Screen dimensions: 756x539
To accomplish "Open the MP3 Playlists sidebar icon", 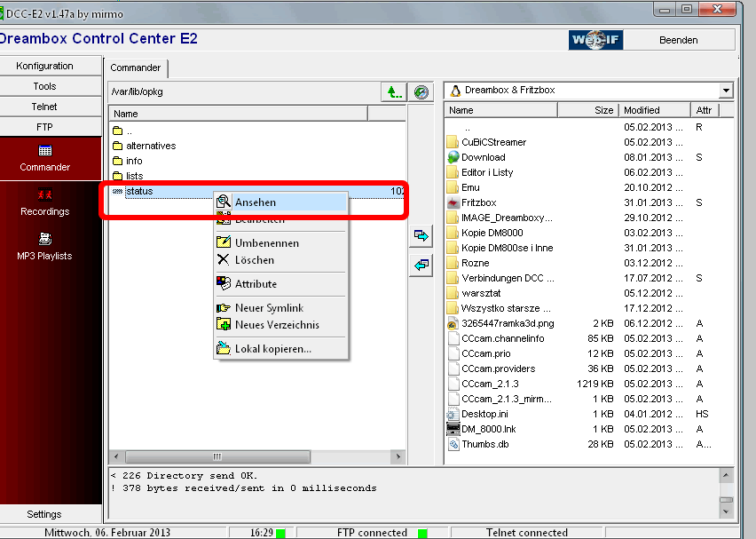I will coord(44,239).
